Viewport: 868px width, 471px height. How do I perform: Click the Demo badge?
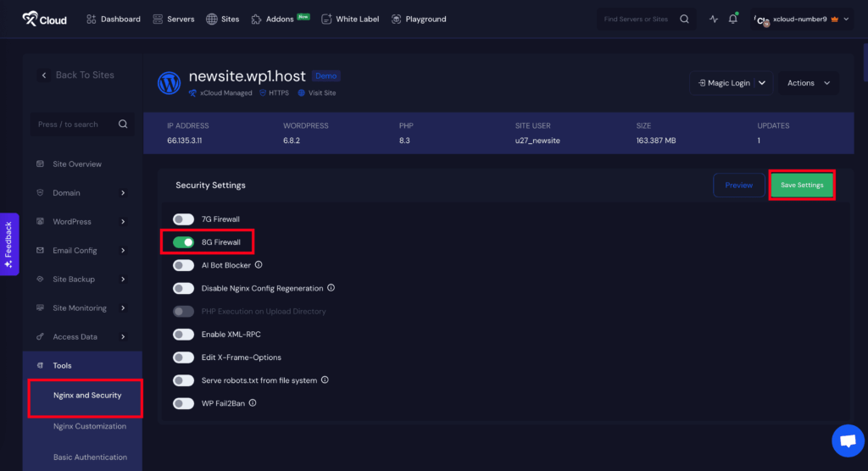tap(326, 76)
